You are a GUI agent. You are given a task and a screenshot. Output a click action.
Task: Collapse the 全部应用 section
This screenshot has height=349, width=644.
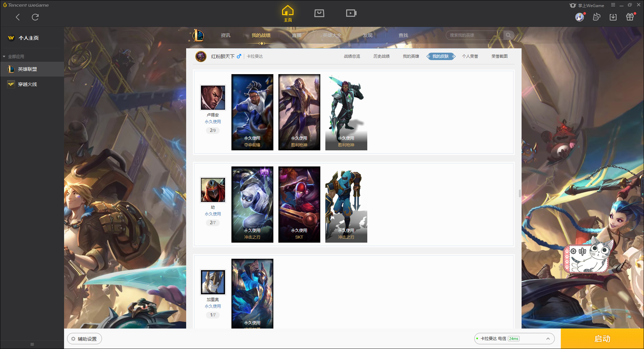[x=13, y=56]
